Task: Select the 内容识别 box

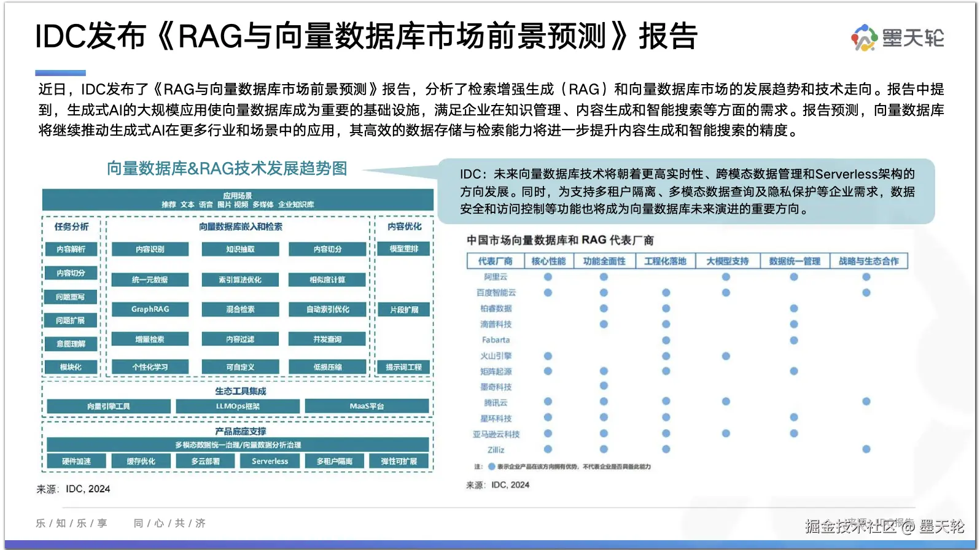Action: (150, 249)
